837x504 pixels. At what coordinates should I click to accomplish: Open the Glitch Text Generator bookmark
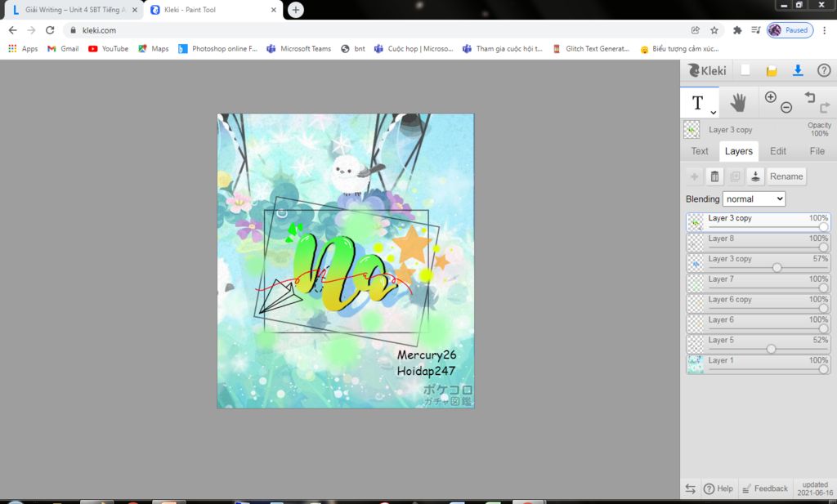591,48
